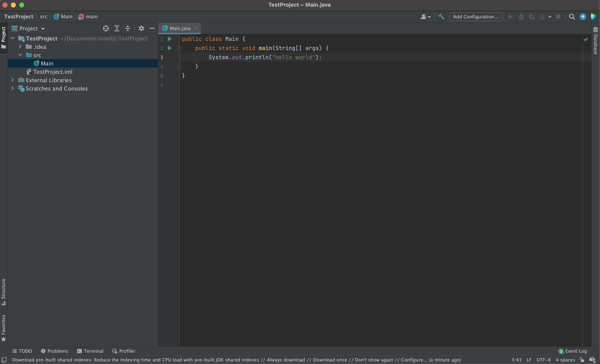Image resolution: width=600 pixels, height=364 pixels.
Task: Change line separator LF
Action: click(529, 360)
